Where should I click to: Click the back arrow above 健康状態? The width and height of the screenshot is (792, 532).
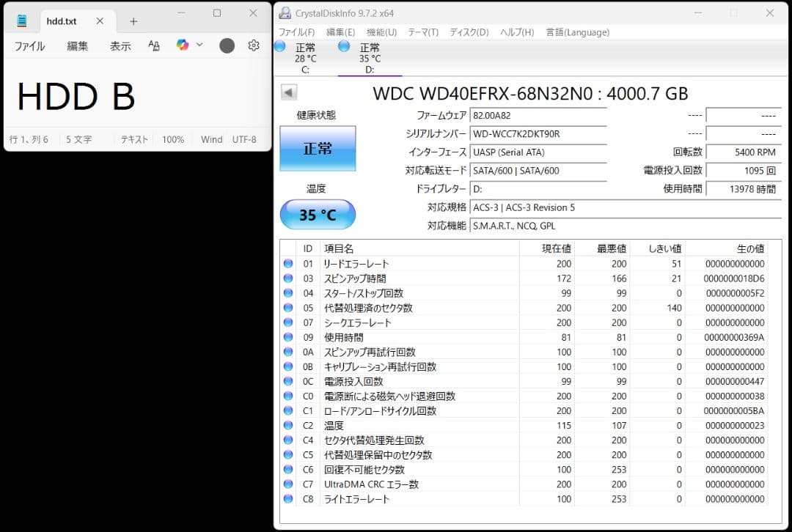(x=288, y=91)
